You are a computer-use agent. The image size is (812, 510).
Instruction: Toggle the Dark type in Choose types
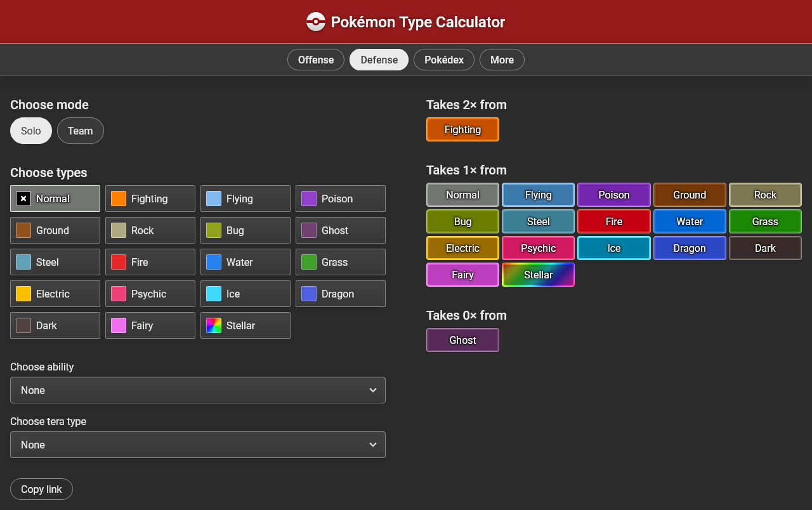pyautogui.click(x=55, y=325)
